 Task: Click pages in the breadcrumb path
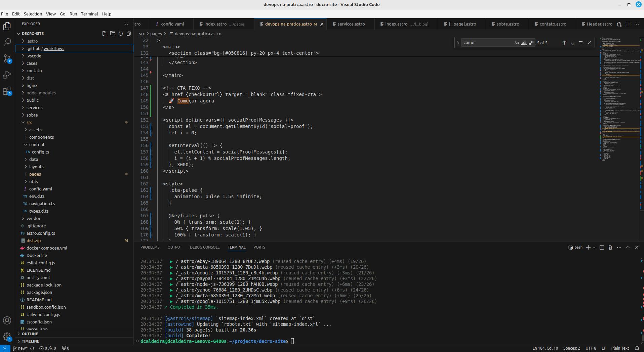pos(156,34)
